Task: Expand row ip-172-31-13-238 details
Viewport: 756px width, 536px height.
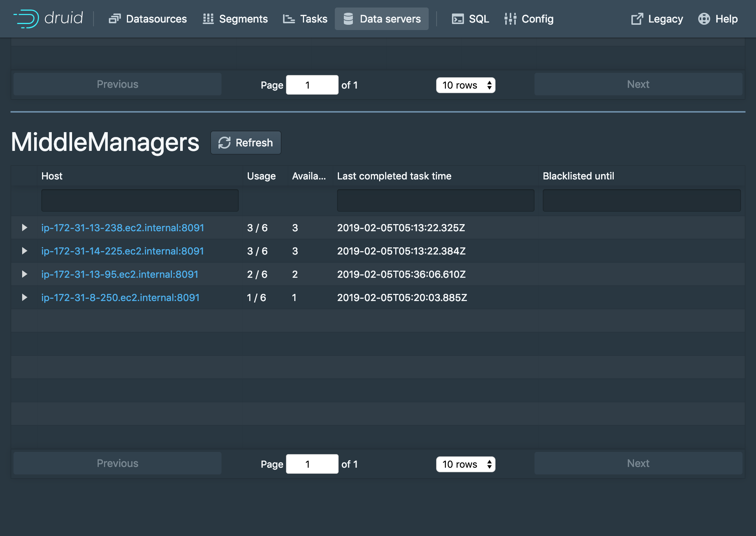Action: [x=24, y=228]
